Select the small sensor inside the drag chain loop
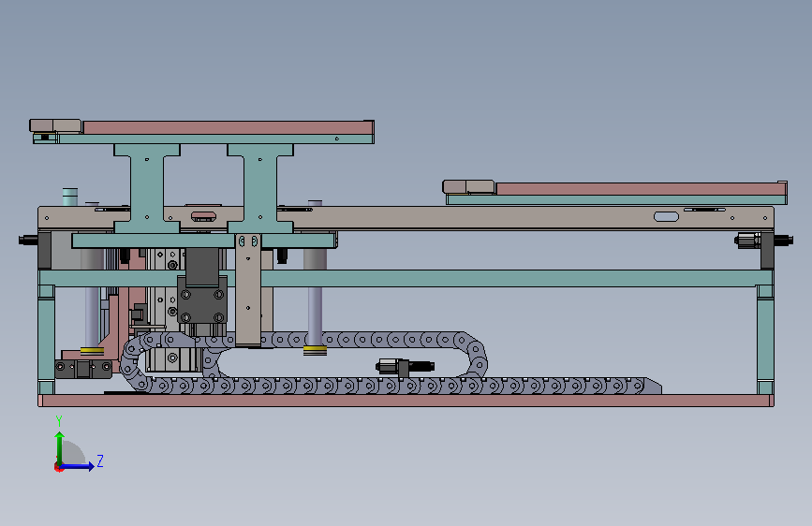 point(405,367)
